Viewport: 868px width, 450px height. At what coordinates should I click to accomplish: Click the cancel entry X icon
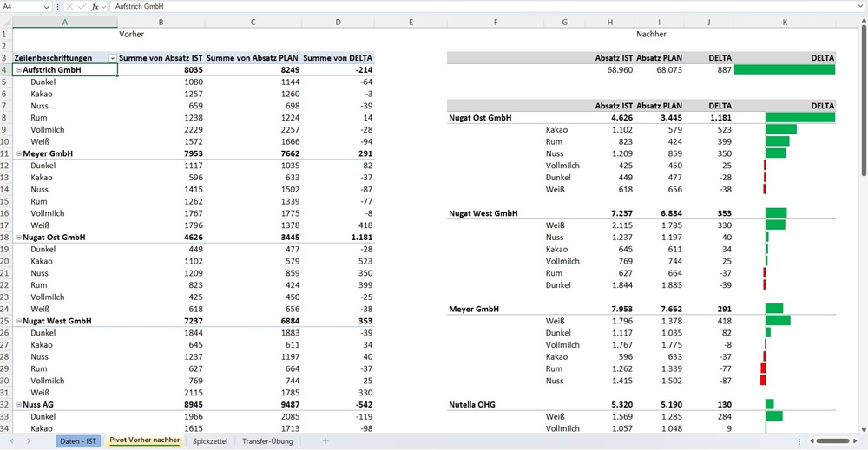click(69, 7)
